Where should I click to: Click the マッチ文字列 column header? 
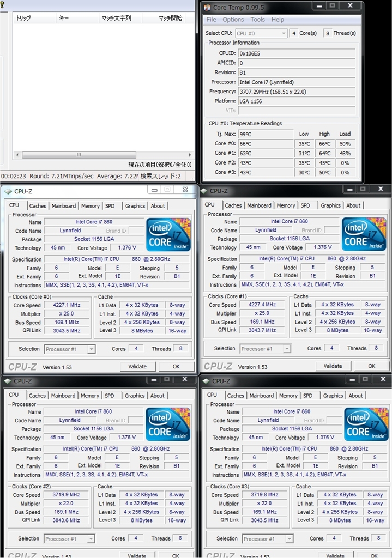coord(120,18)
